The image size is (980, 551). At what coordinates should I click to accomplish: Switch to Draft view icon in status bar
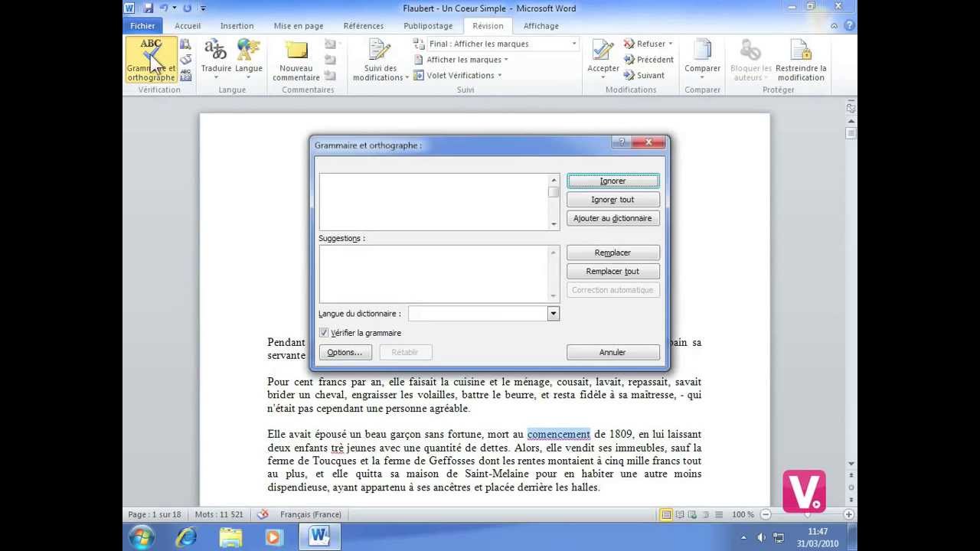(717, 514)
